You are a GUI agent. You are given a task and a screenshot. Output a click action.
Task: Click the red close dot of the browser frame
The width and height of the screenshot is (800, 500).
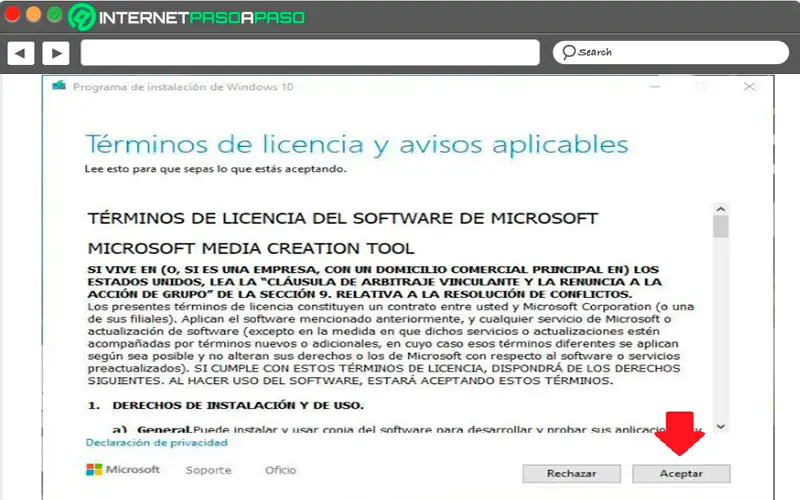[12, 14]
